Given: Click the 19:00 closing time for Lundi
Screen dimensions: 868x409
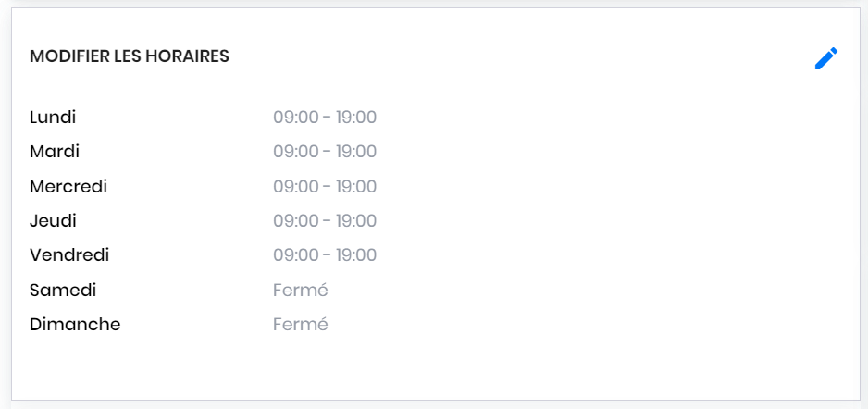Looking at the screenshot, I should (x=356, y=118).
